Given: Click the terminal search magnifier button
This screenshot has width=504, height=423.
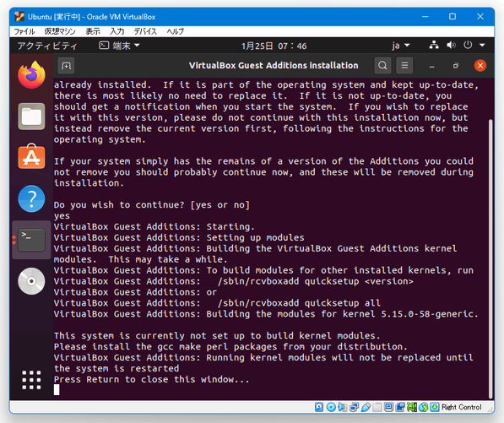Looking at the screenshot, I should (x=382, y=66).
